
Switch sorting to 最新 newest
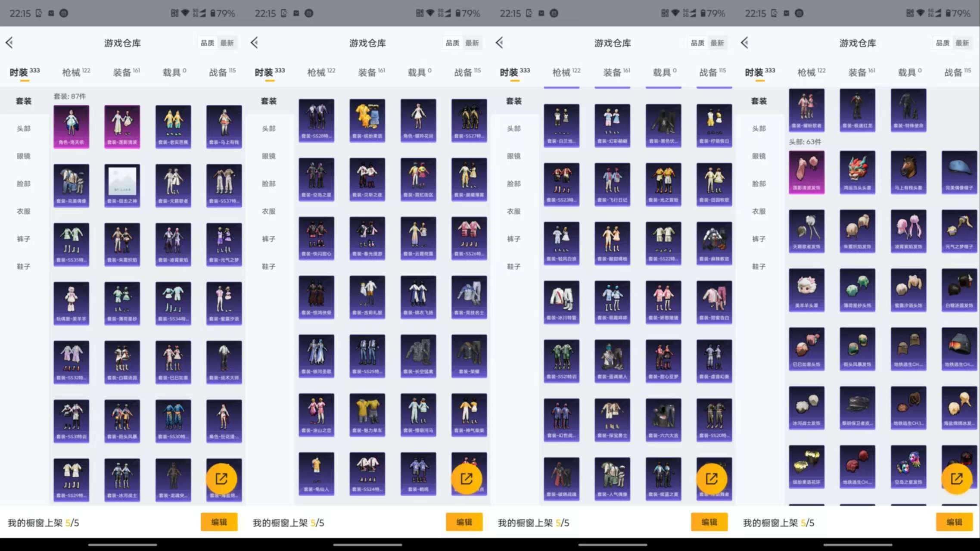click(227, 43)
